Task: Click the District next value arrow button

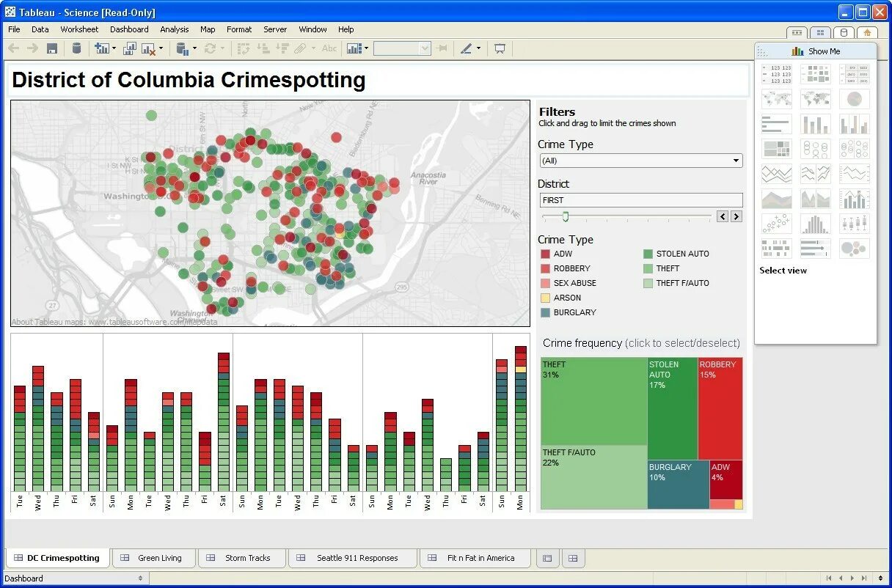Action: 736,216
